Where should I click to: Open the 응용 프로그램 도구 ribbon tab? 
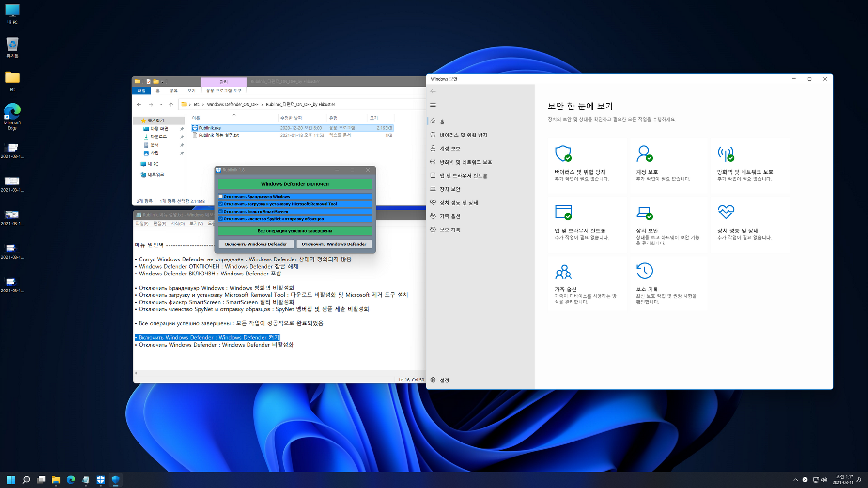[224, 91]
